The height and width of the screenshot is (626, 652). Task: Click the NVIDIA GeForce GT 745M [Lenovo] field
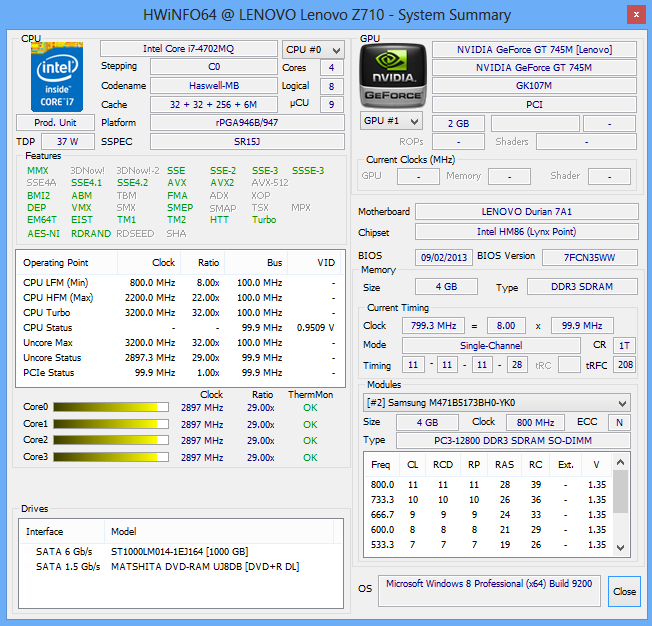(x=534, y=49)
